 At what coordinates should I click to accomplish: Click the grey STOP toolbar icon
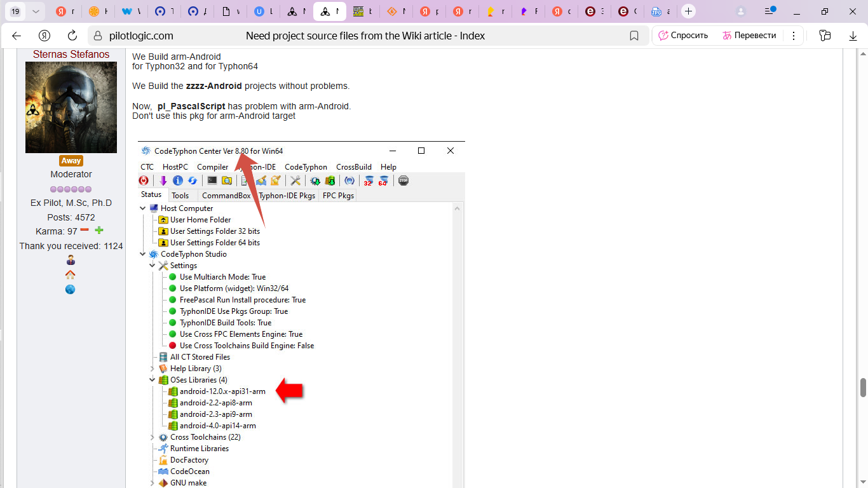(x=403, y=181)
